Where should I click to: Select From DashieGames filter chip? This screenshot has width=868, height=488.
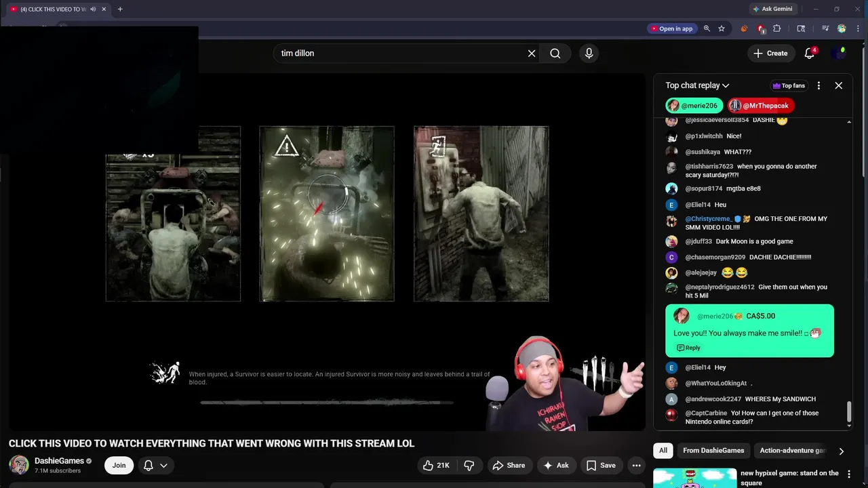713,451
